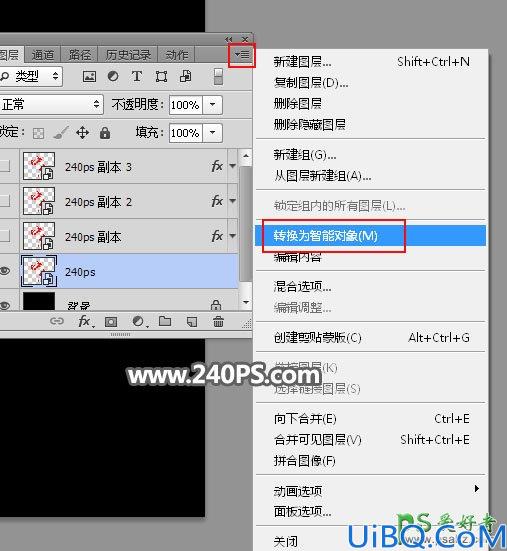
Task: Switch to the 历史记录 tab
Action: 128,55
